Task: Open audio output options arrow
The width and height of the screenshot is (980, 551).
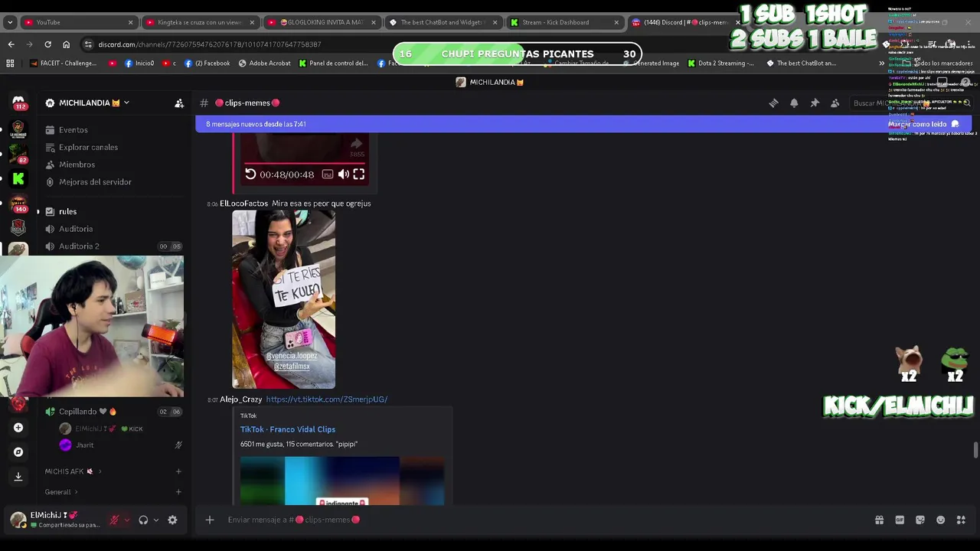Action: tap(156, 520)
